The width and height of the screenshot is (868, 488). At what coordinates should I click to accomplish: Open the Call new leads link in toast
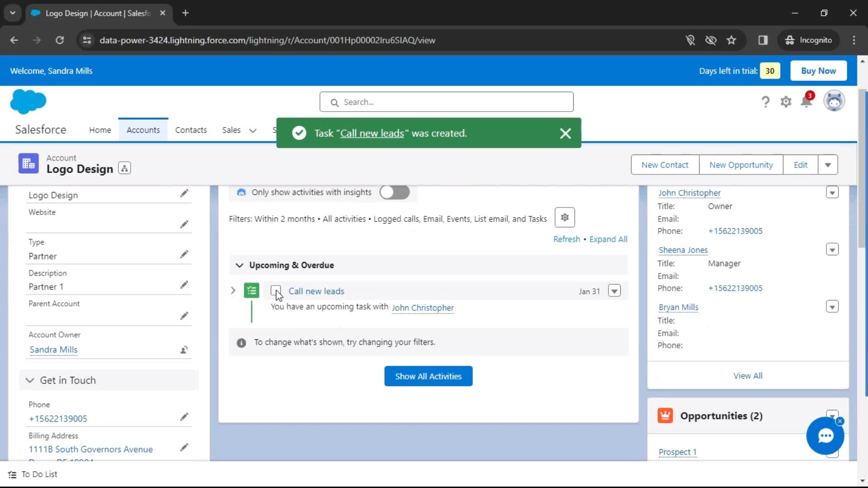[372, 133]
